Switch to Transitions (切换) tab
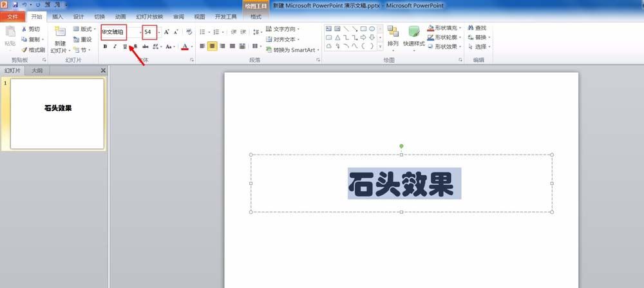Viewport: 644px width, 288px height. [x=99, y=17]
